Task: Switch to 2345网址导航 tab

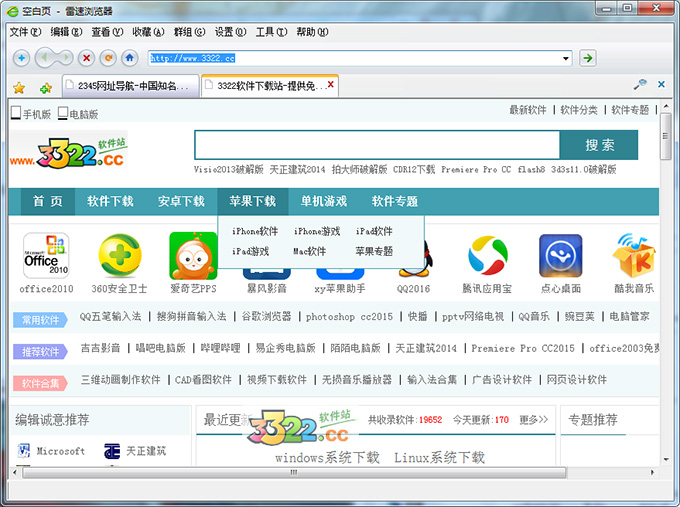Action: tap(130, 85)
